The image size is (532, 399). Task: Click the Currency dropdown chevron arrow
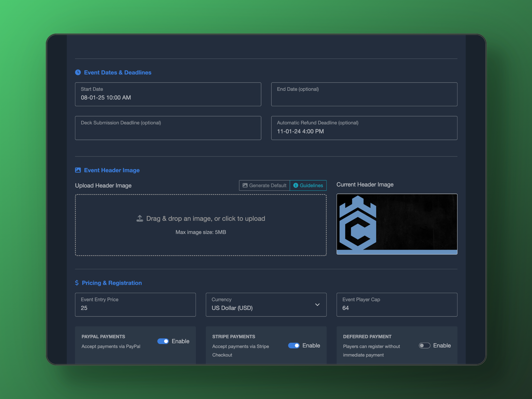point(317,305)
